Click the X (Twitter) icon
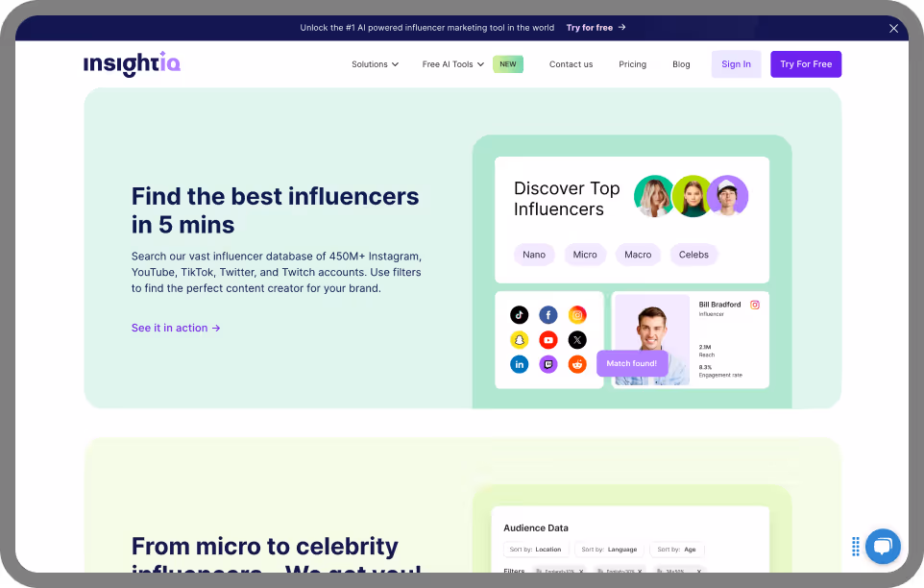 [x=577, y=340]
